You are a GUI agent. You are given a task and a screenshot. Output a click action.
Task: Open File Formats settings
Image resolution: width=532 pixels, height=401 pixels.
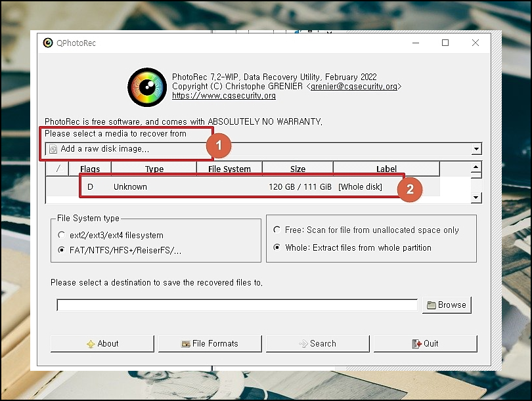point(210,344)
